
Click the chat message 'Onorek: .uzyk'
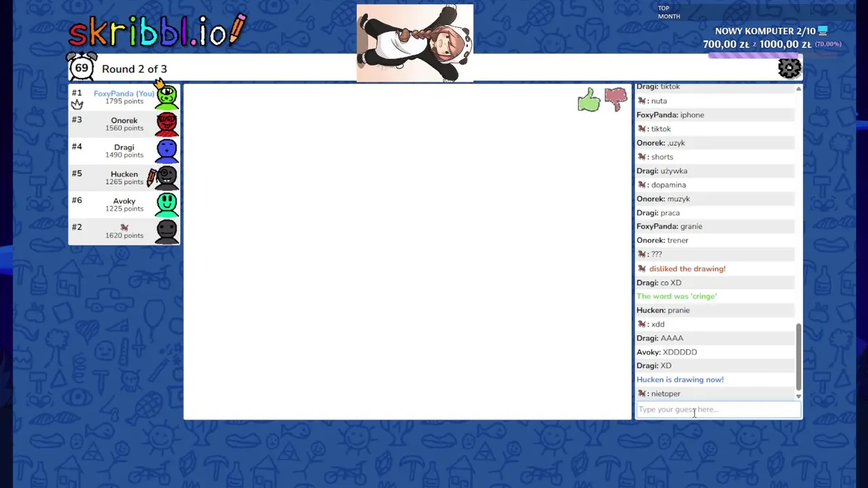pos(660,143)
